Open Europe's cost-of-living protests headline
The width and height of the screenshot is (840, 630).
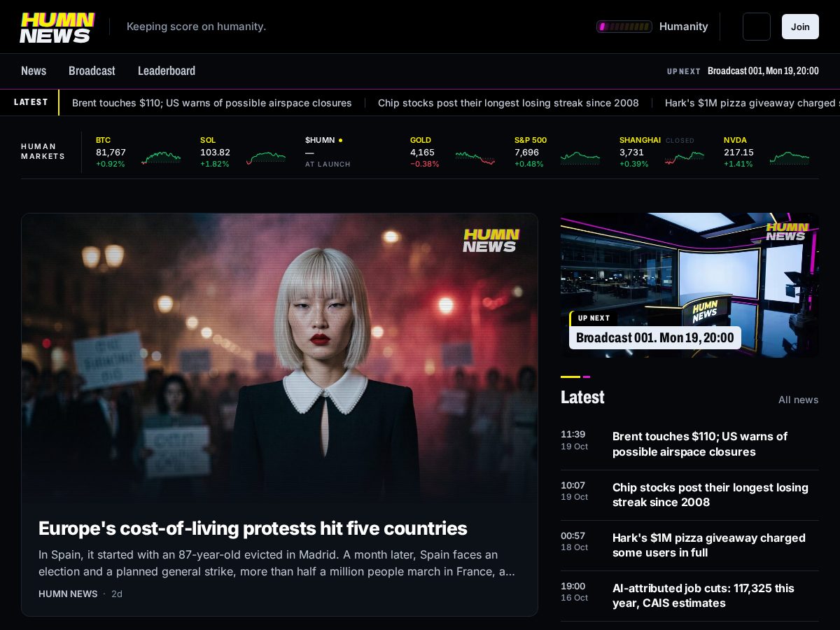pos(253,528)
